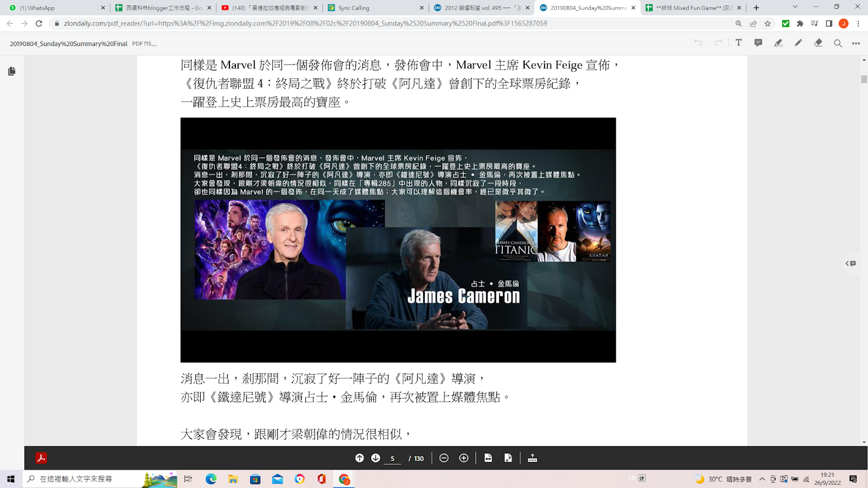Select the Add Text tool in PDF toolbar
The width and height of the screenshot is (868, 488).
[x=738, y=43]
